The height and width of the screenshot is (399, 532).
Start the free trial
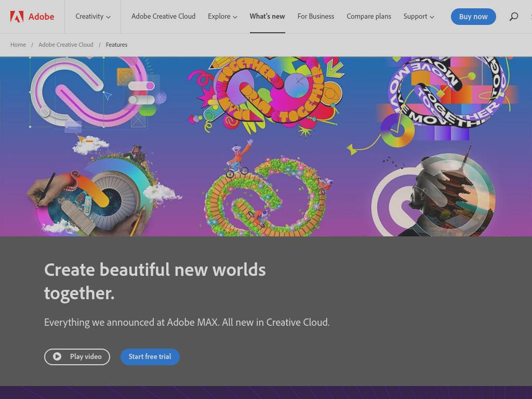tap(150, 356)
